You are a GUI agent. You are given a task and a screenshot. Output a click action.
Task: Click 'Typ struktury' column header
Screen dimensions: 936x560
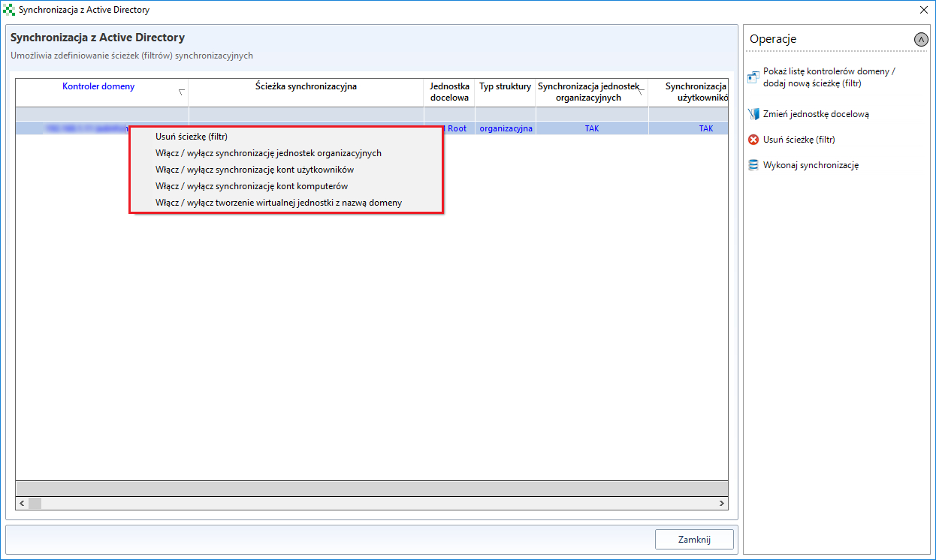[x=505, y=86]
